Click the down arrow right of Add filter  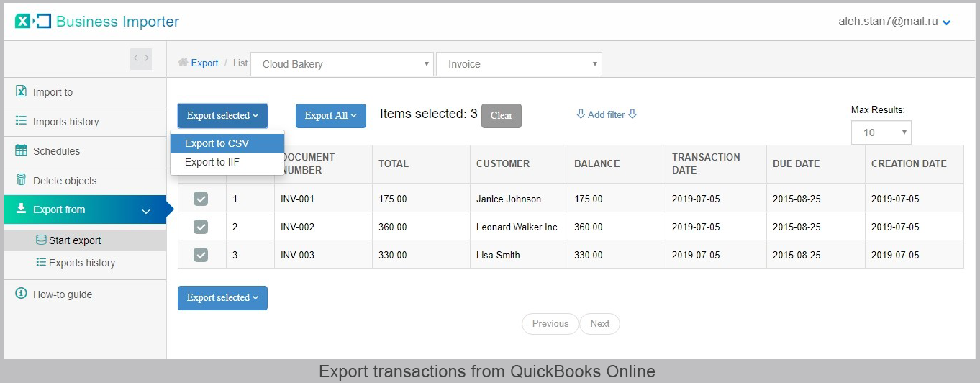632,114
